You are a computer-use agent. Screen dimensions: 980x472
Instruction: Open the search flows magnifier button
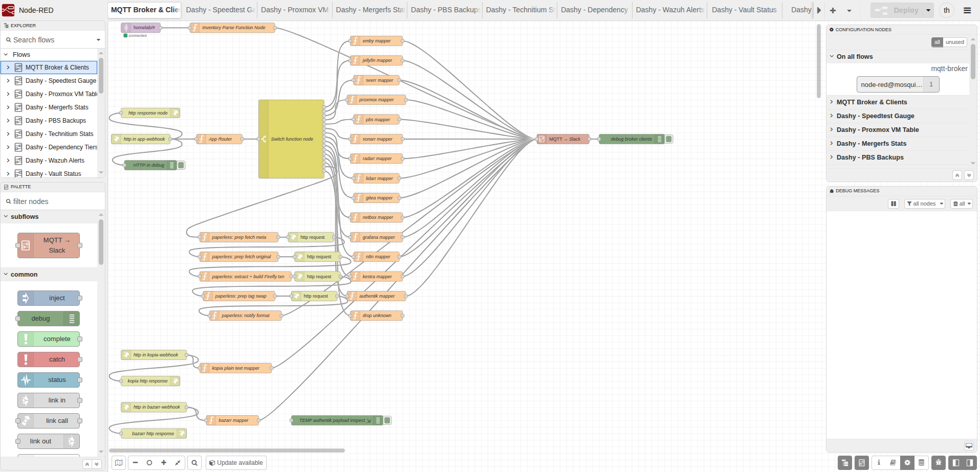(x=194, y=463)
